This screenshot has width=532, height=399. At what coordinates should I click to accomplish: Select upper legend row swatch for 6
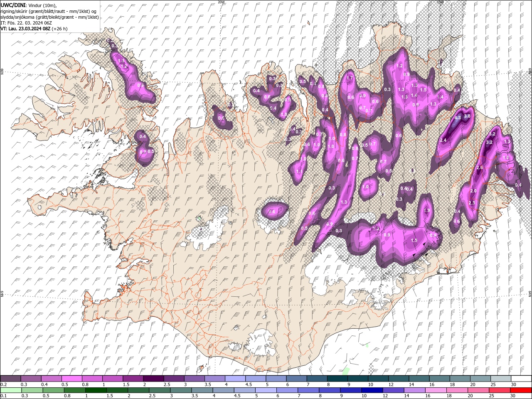(297, 379)
